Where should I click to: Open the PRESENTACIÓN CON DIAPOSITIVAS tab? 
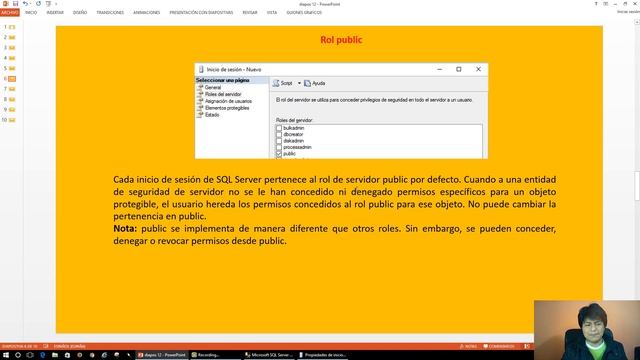click(x=201, y=13)
